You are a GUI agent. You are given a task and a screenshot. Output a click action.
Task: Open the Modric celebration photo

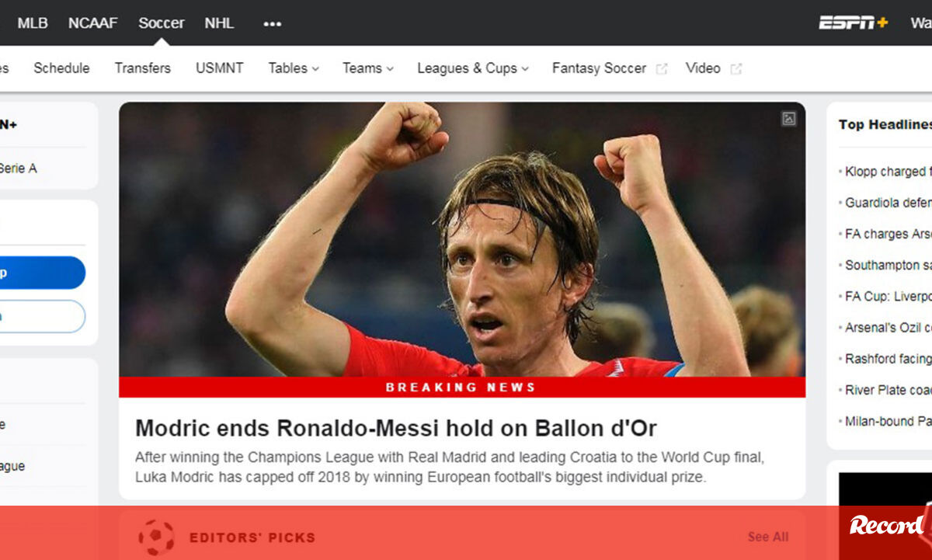click(462, 239)
